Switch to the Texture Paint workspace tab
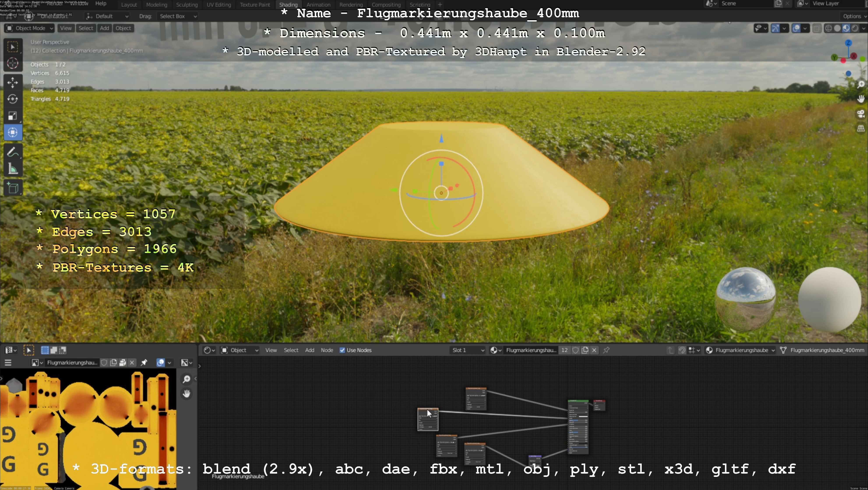This screenshot has height=490, width=868. (255, 5)
